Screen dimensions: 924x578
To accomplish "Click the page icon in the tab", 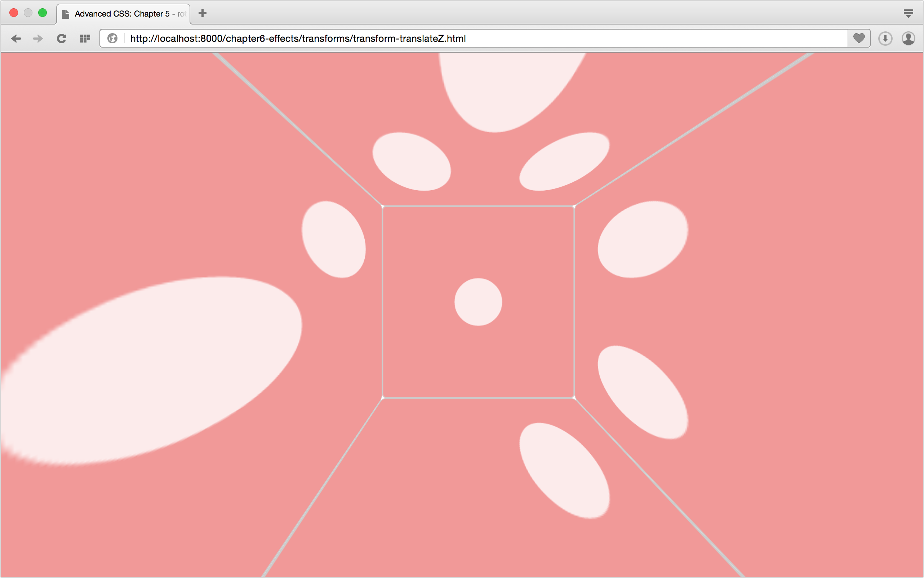I will click(66, 14).
